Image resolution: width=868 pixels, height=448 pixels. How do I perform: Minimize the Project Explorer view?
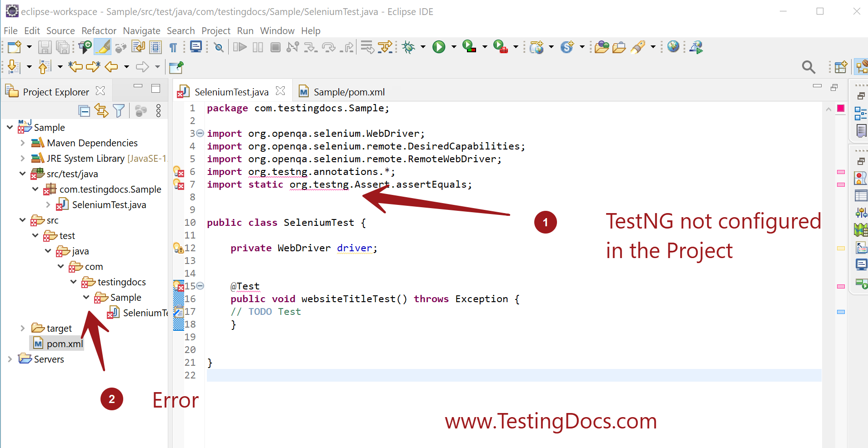(x=139, y=86)
